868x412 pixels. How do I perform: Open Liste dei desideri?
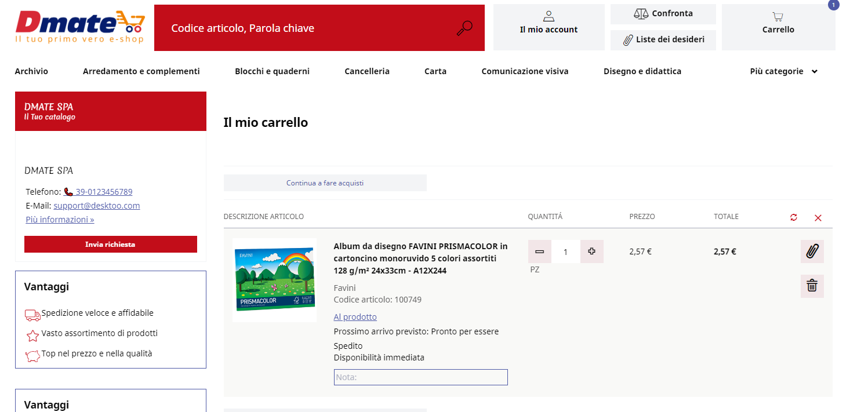coord(663,40)
